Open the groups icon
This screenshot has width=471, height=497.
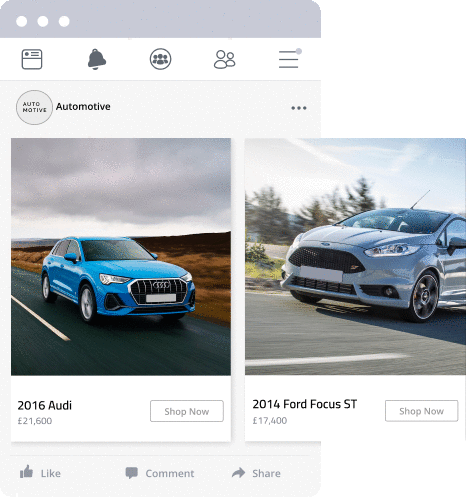pos(160,59)
